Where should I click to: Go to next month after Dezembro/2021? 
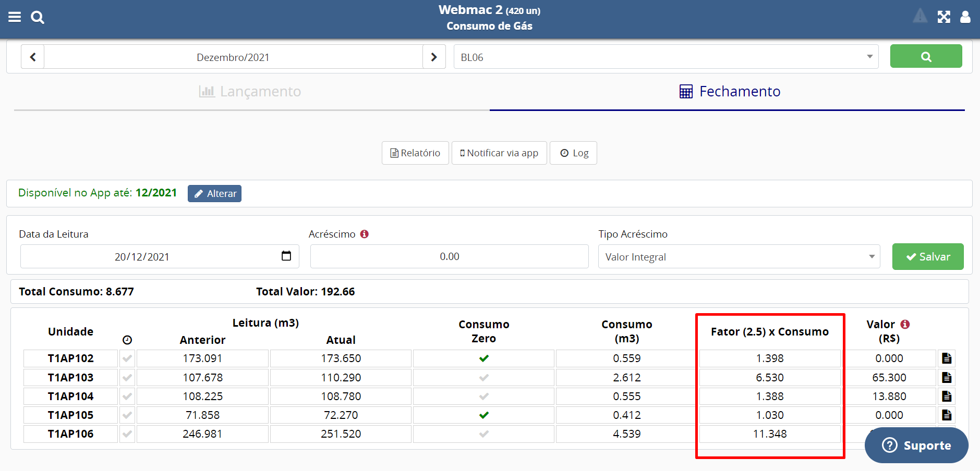(434, 57)
